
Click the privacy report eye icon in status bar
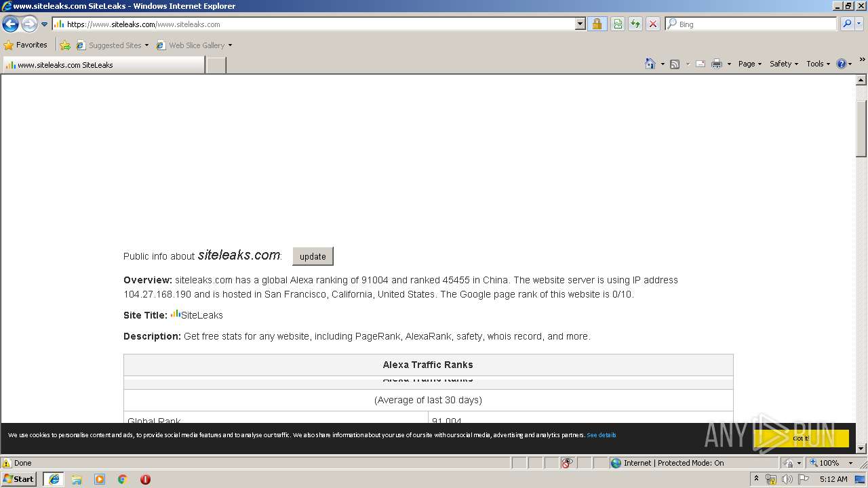pyautogui.click(x=567, y=463)
